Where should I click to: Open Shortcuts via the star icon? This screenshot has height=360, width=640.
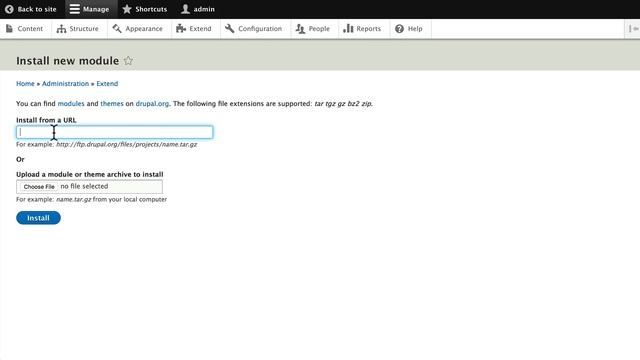[127, 9]
